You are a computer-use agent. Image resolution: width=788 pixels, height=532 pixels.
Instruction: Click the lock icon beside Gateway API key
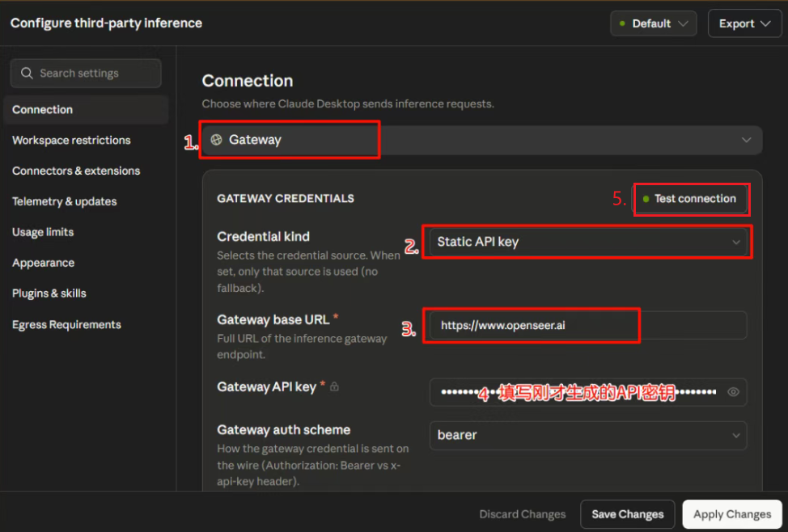tap(334, 386)
